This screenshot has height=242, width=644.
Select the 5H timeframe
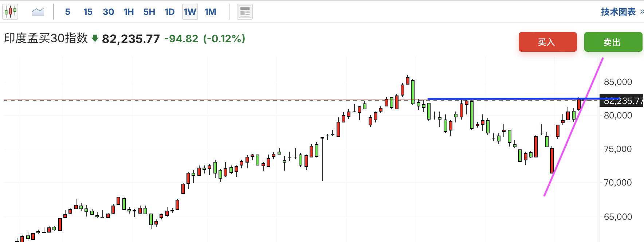coord(149,12)
